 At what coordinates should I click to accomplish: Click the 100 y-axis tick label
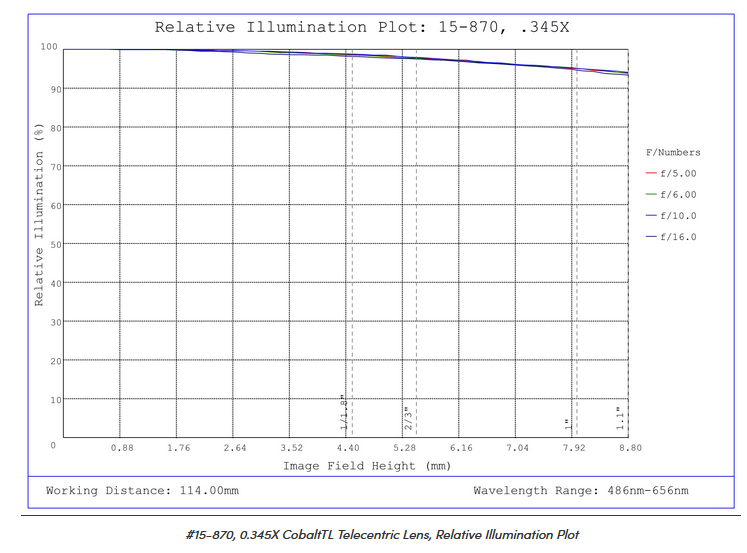[x=48, y=47]
